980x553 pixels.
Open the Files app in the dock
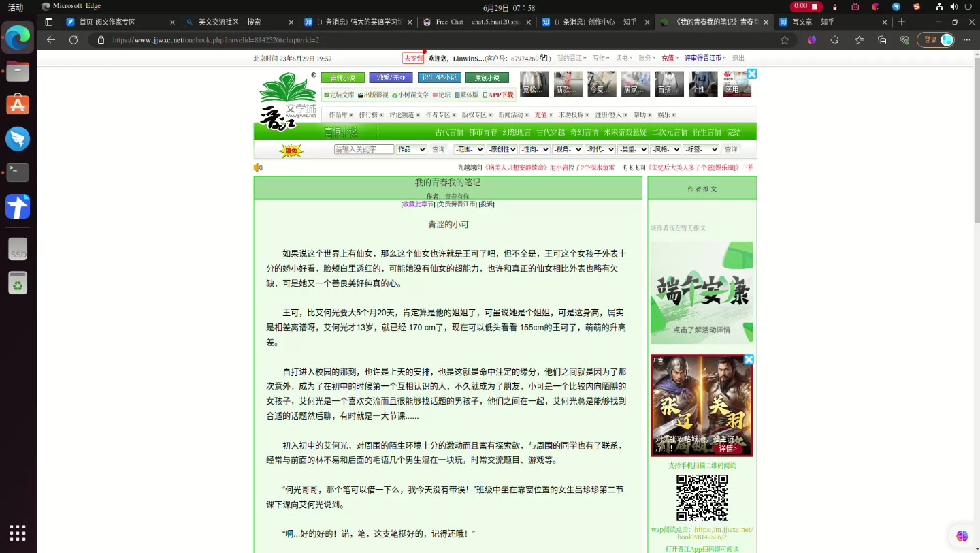(18, 71)
